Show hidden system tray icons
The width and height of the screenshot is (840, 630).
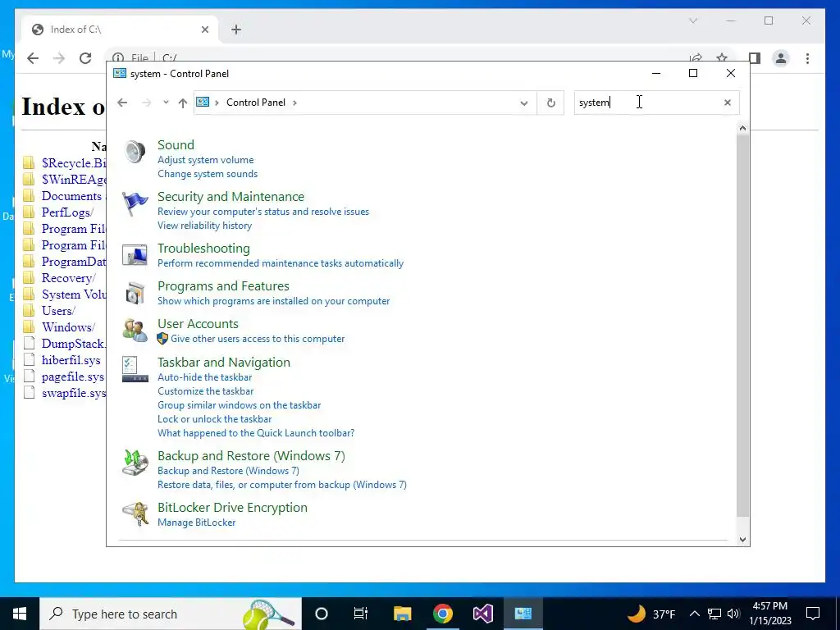(694, 614)
